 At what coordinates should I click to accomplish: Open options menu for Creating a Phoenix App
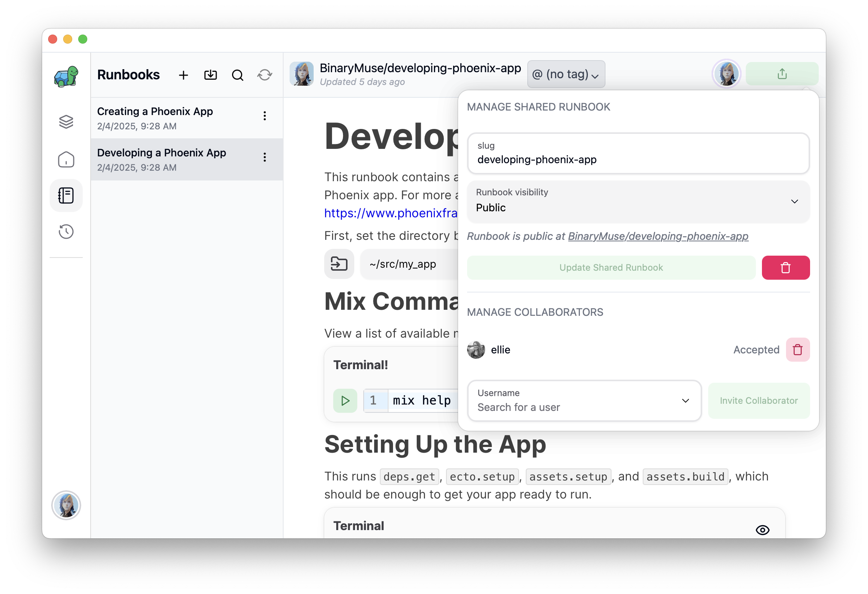pyautogui.click(x=265, y=116)
